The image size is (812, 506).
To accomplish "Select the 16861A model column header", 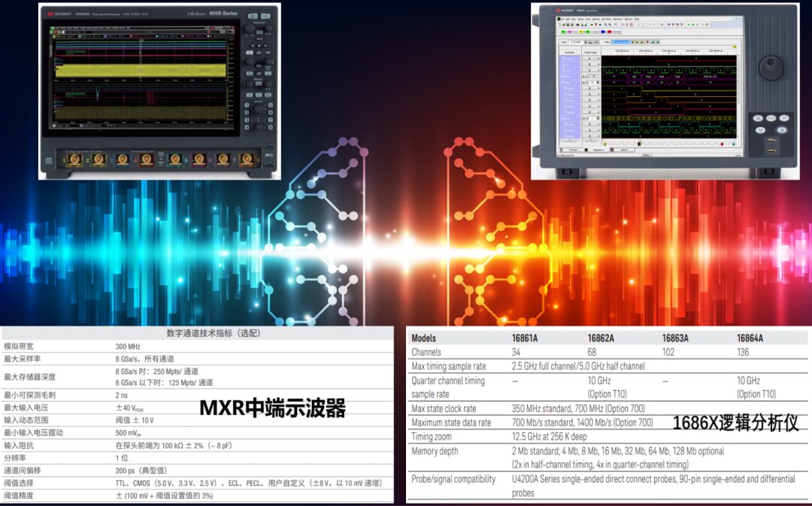I will pyautogui.click(x=525, y=338).
